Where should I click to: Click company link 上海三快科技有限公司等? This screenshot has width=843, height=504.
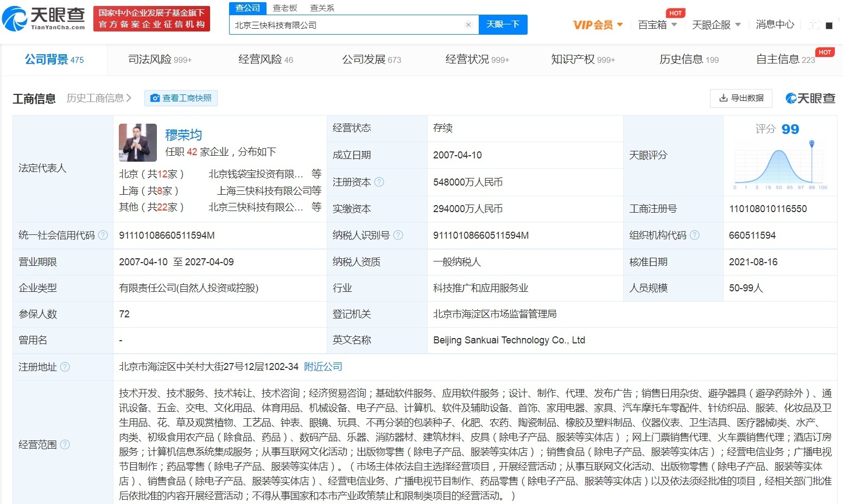point(269,191)
